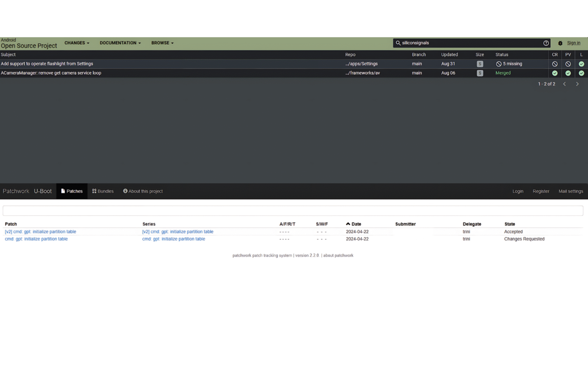Click the S/W/F column header
This screenshot has height=368, width=588.
pyautogui.click(x=322, y=224)
